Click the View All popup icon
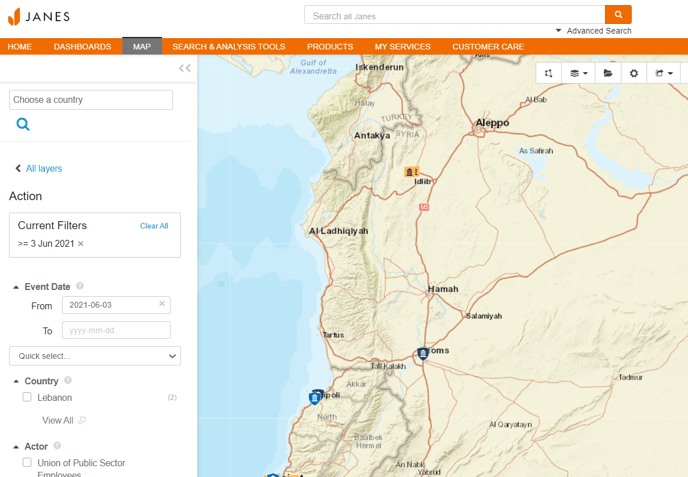Image resolution: width=688 pixels, height=477 pixels. [82, 420]
